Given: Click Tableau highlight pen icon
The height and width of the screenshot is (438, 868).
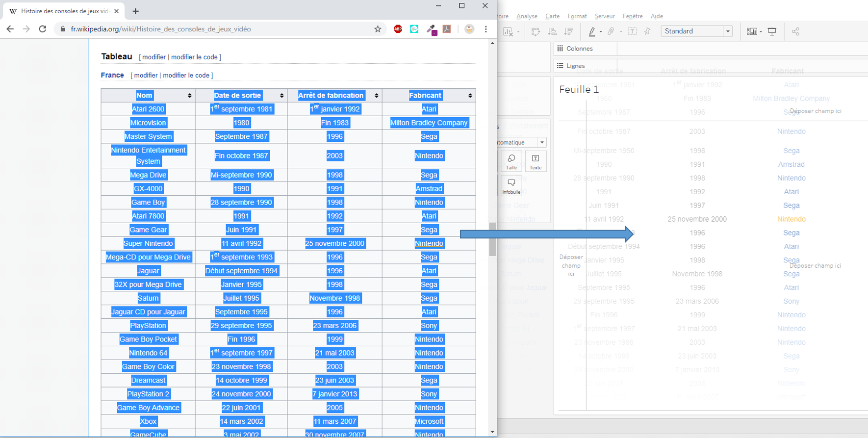Looking at the screenshot, I should pos(592,31).
